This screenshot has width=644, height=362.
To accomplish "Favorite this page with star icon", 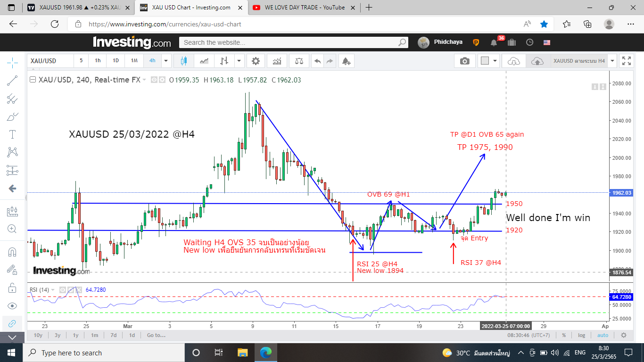I will click(544, 24).
